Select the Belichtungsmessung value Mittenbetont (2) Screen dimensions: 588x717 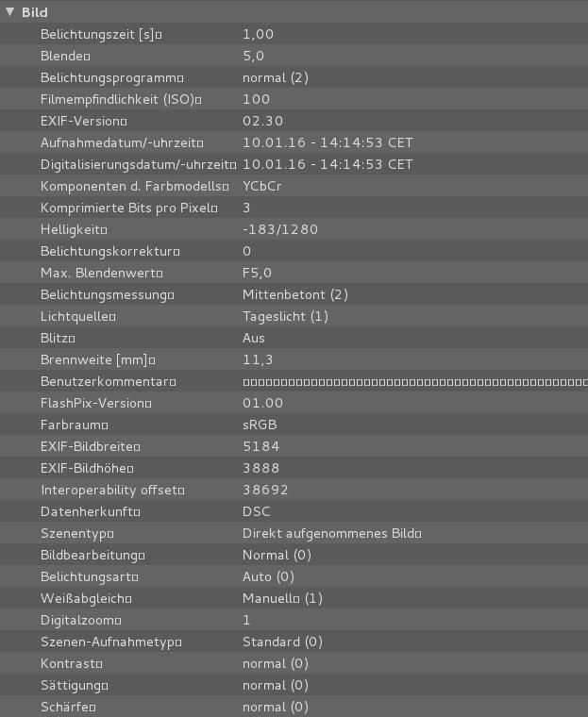295,294
